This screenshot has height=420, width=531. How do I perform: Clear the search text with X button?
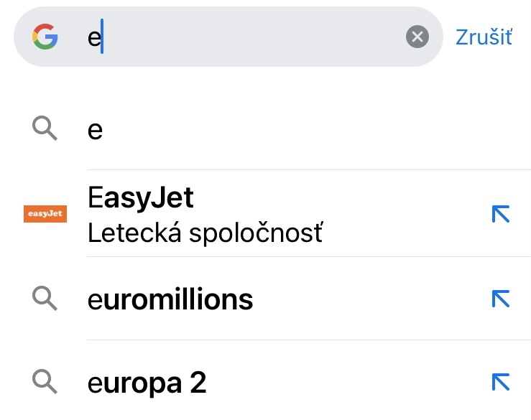coord(417,37)
